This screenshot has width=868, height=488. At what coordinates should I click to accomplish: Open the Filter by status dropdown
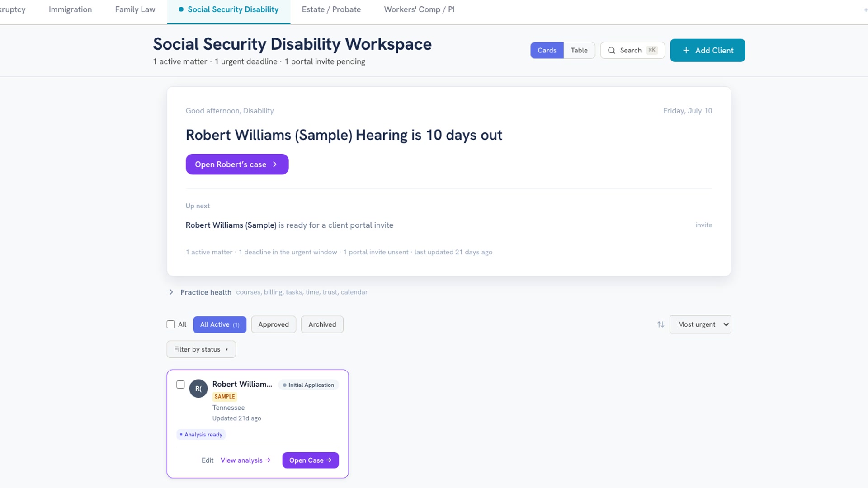[x=201, y=349]
